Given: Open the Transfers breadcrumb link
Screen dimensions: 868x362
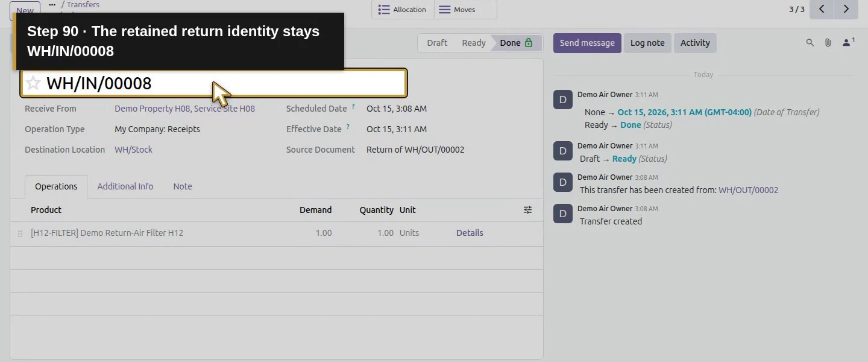Looking at the screenshot, I should 83,5.
